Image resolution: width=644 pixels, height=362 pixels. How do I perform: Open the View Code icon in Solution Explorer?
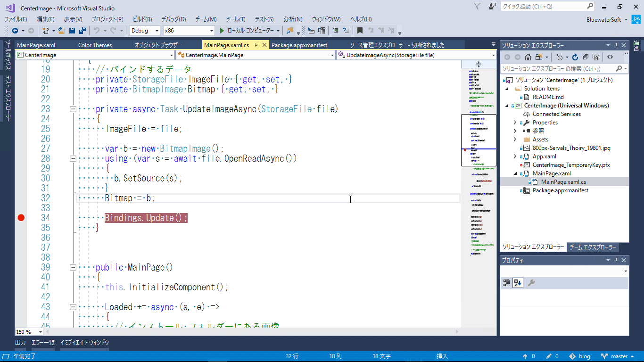[x=610, y=57]
